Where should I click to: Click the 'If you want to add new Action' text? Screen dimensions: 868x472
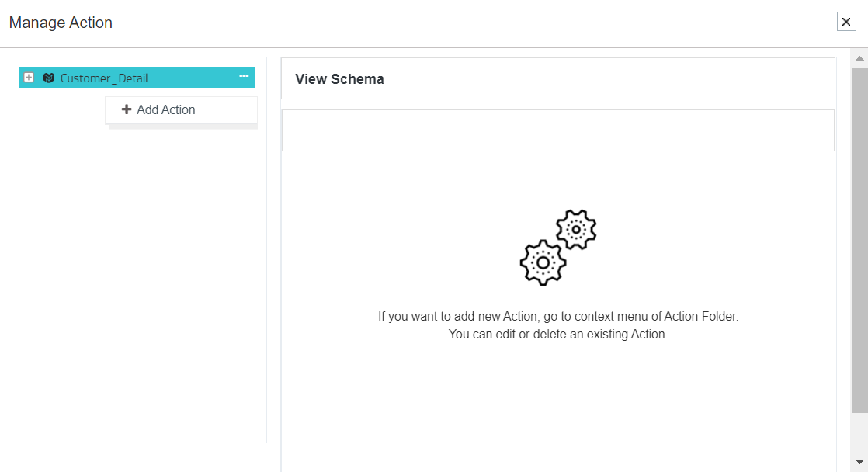pos(558,317)
